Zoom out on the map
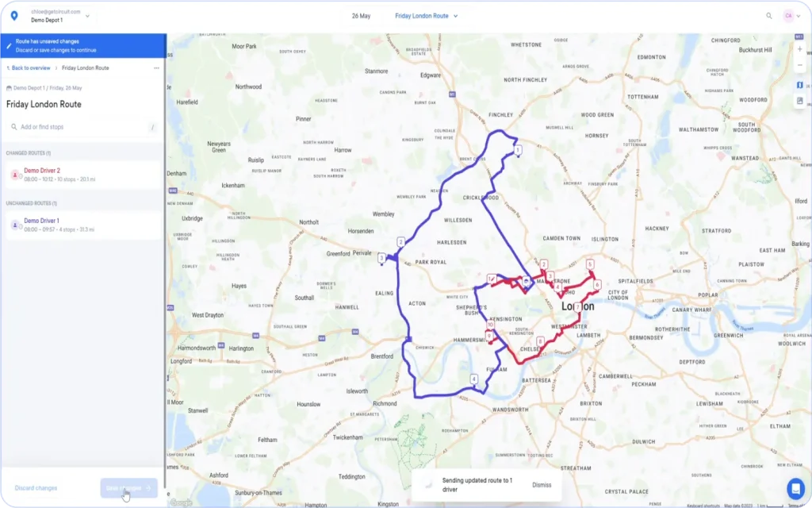The height and width of the screenshot is (508, 812). click(x=799, y=65)
